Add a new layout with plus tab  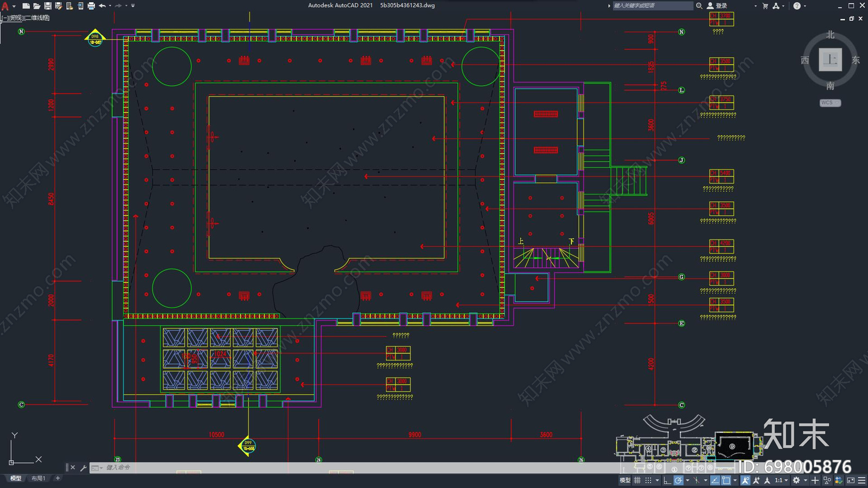point(58,478)
